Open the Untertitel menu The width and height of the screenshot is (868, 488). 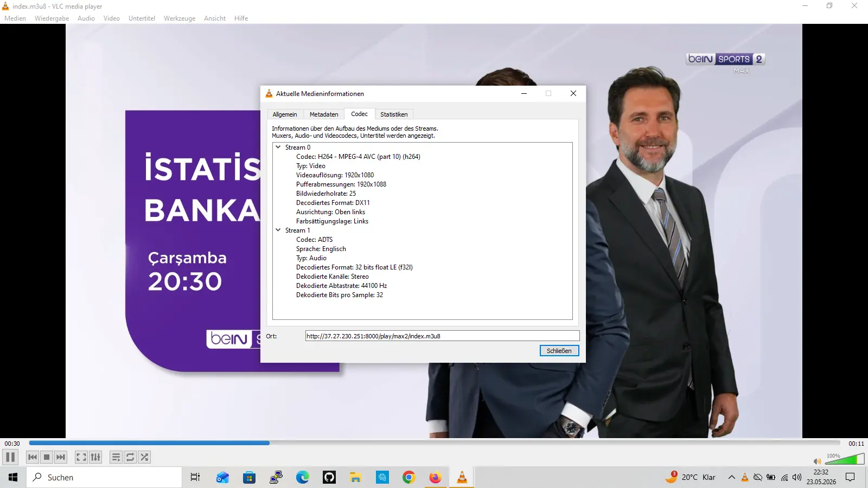[x=142, y=18]
